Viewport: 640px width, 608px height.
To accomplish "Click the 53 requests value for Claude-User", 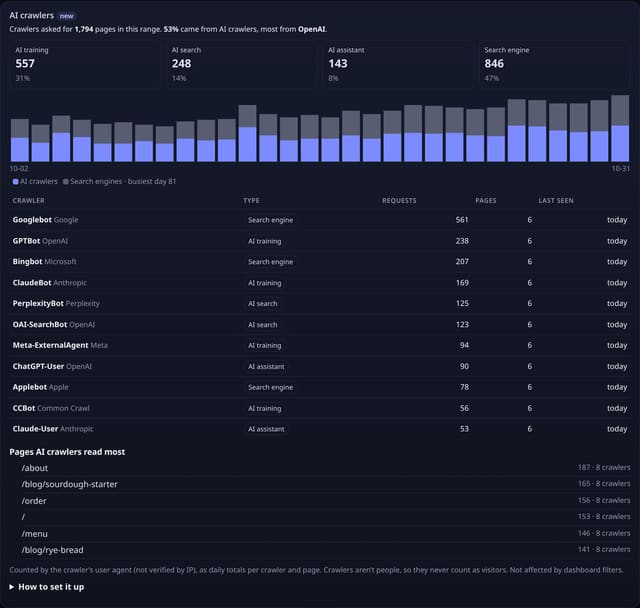I will tap(464, 429).
